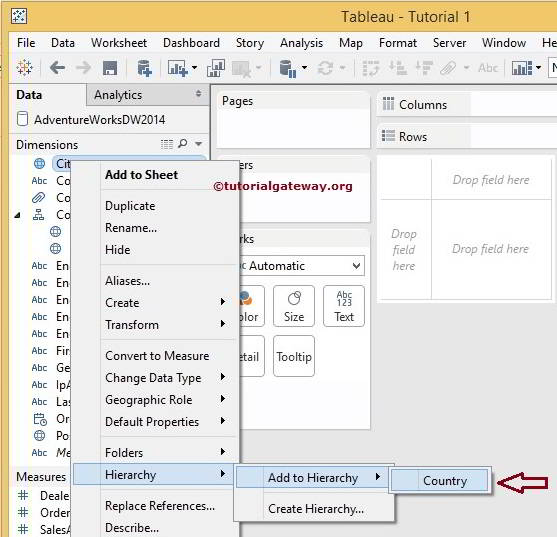Click the Columns shelf

click(x=467, y=104)
